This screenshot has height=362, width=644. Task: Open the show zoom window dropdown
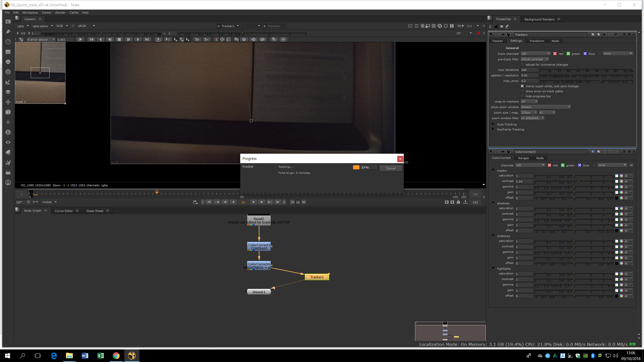tap(545, 107)
